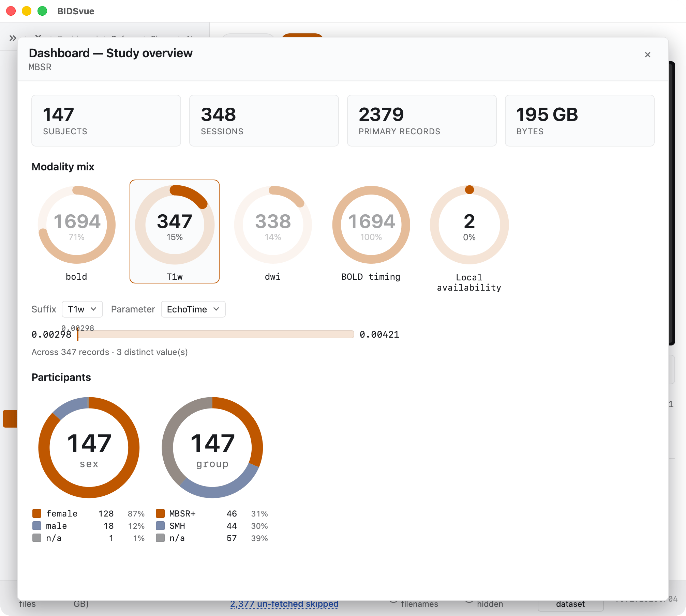Click the 0.00298 marker on range bar

tap(78, 334)
